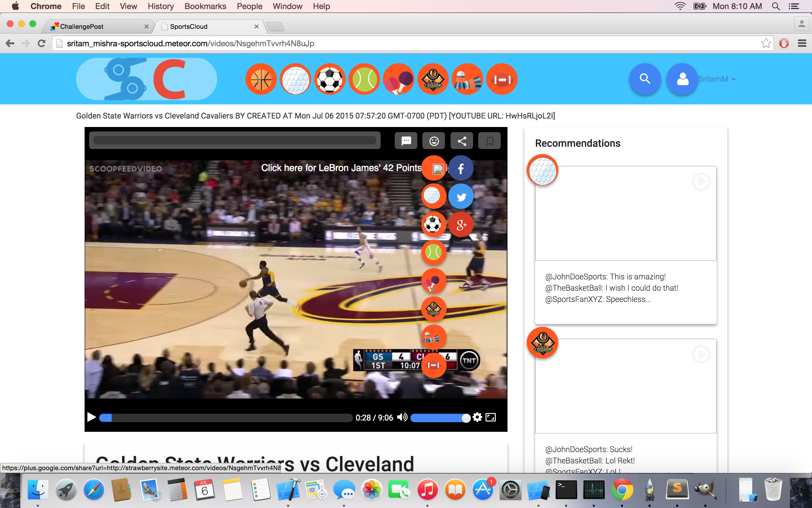Open Wi-Fi status menu

coord(680,6)
